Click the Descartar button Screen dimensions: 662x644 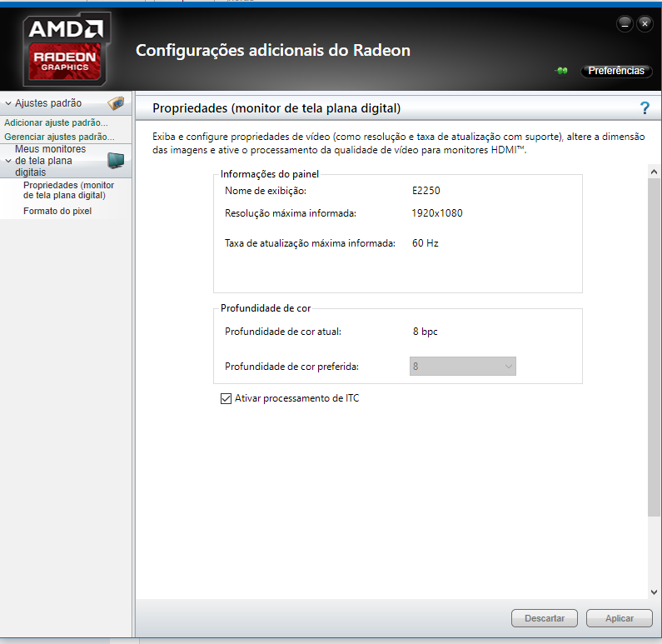tap(545, 618)
